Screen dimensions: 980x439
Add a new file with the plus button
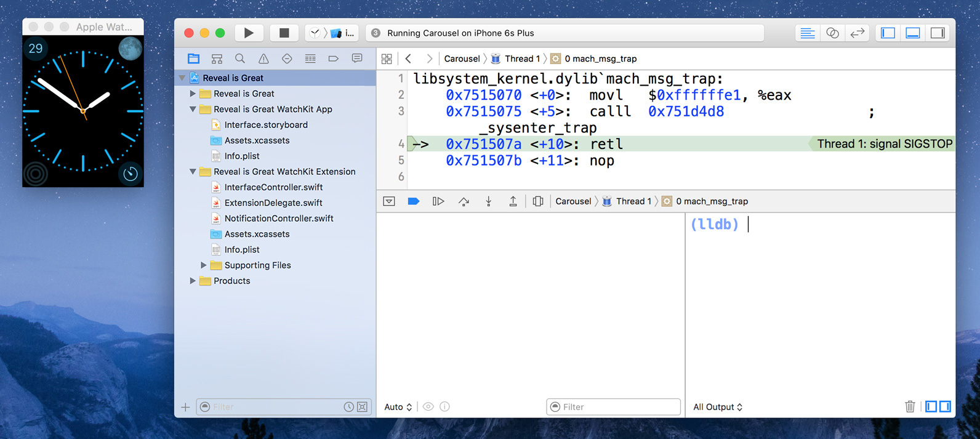(185, 407)
